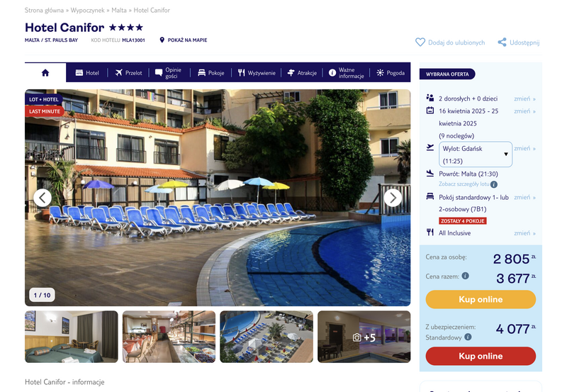
Task: Open the Wyżywienie tab
Action: (x=257, y=73)
